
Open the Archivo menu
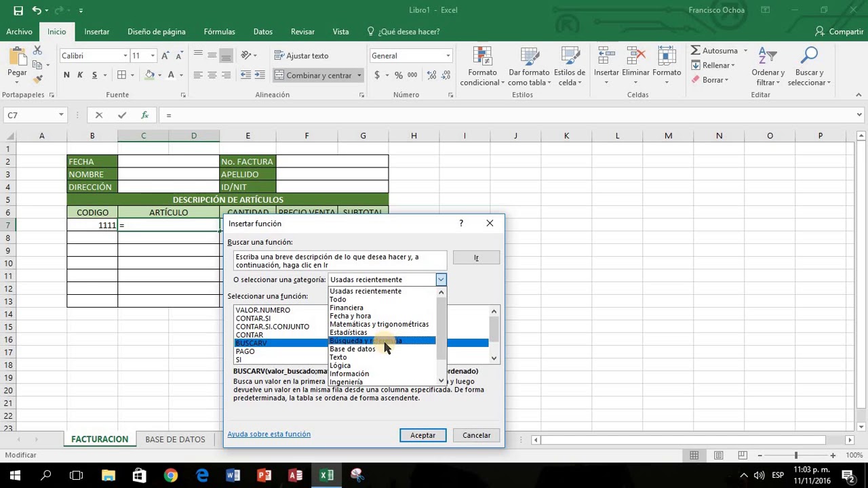coord(19,32)
